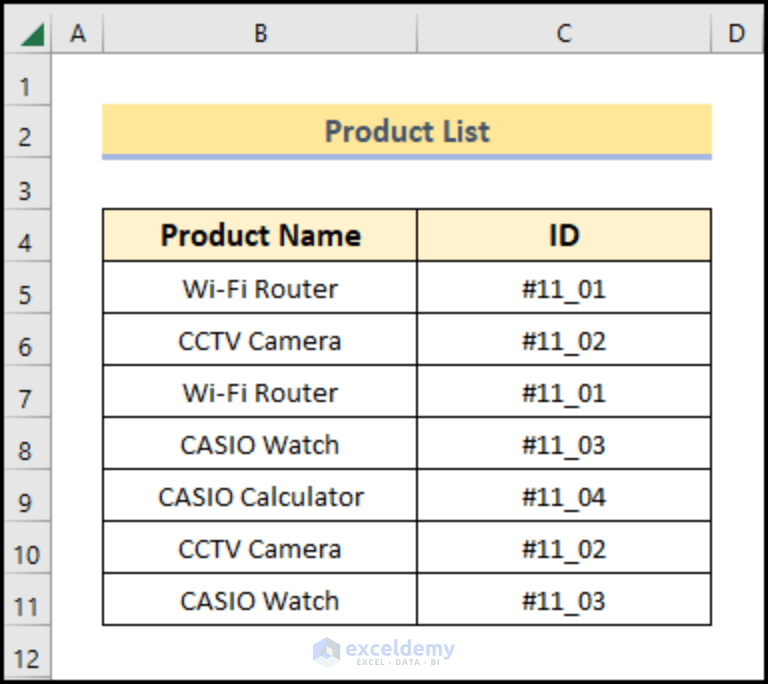Select Wi-Fi Router cell in row 5
Image resolution: width=768 pixels, height=684 pixels.
[260, 288]
